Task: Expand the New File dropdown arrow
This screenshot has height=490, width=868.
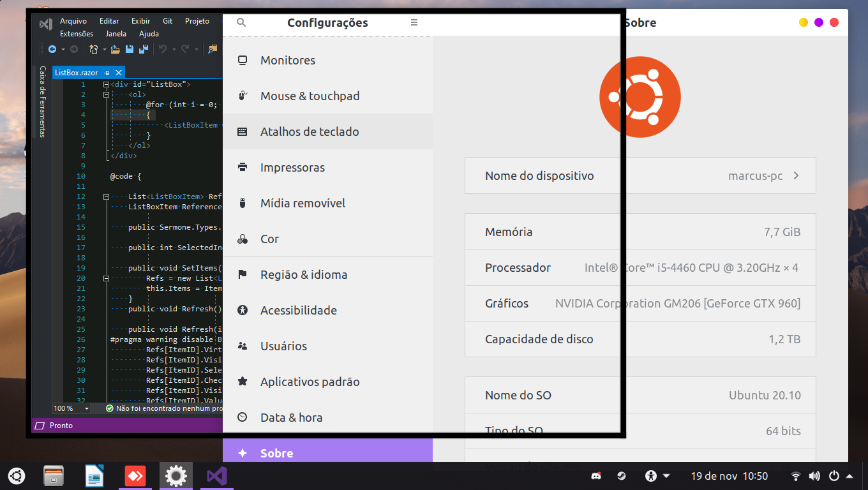Action: [104, 49]
